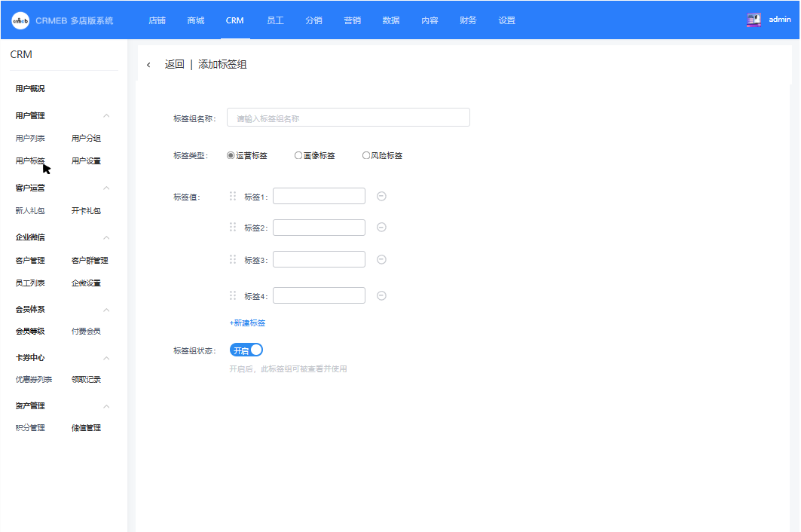The height and width of the screenshot is (532, 801).
Task: Open the 分销 top menu
Action: click(313, 20)
